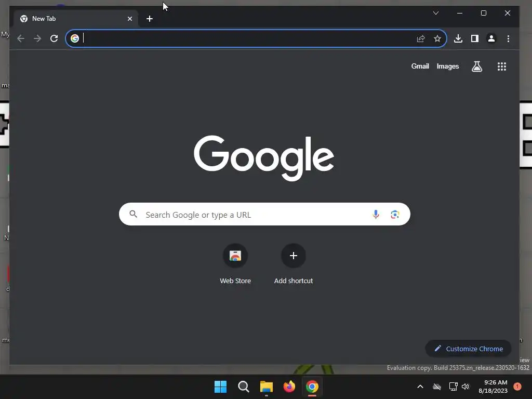The image size is (532, 399).
Task: Maximize the Chrome window
Action: click(484, 13)
